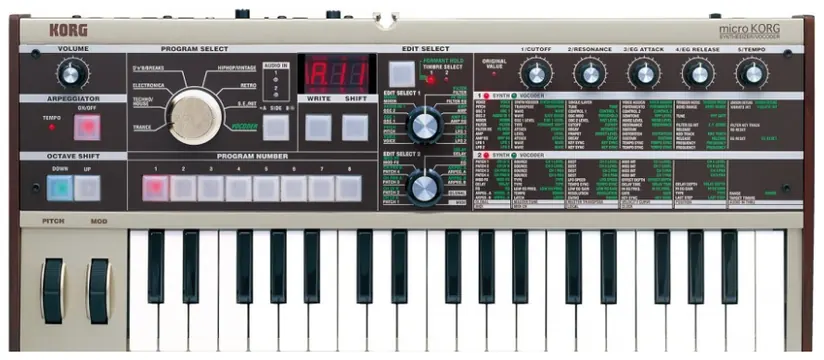Select Program Number 3 button
Viewport: 824px width, 360px height.
point(211,188)
